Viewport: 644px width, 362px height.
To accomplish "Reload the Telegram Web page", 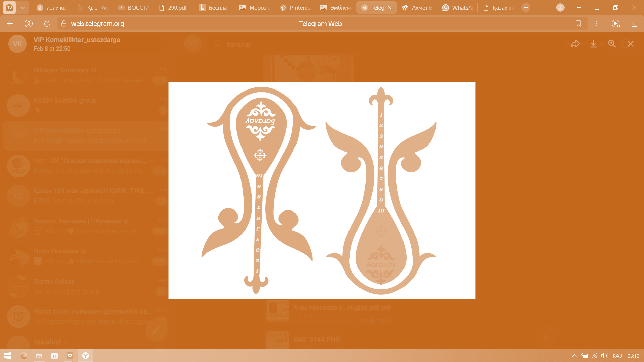I will click(x=47, y=23).
